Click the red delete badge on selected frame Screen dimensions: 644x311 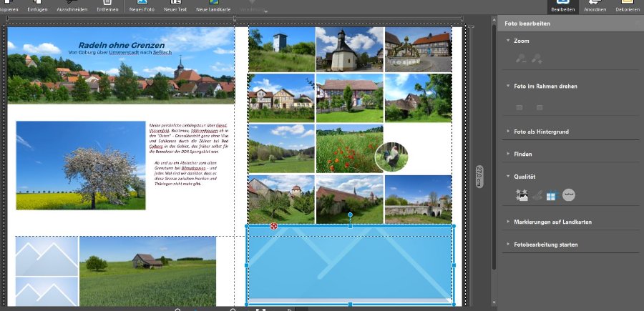coord(273,227)
